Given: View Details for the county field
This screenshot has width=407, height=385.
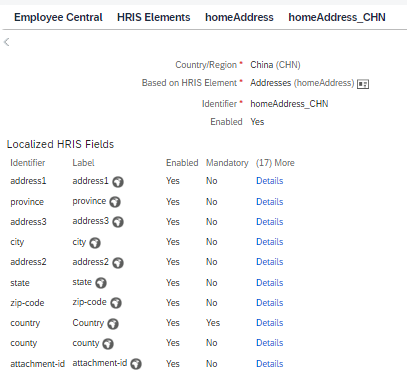Looking at the screenshot, I should (x=270, y=343).
